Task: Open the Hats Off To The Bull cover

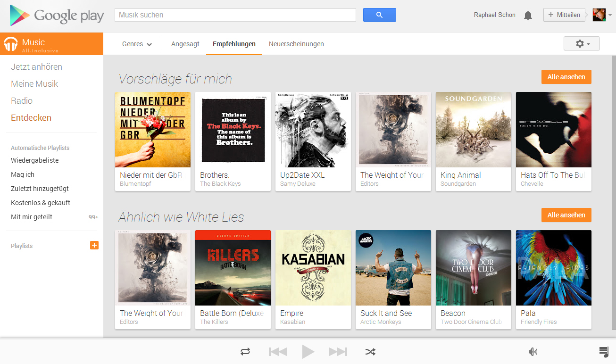Action: point(554,130)
